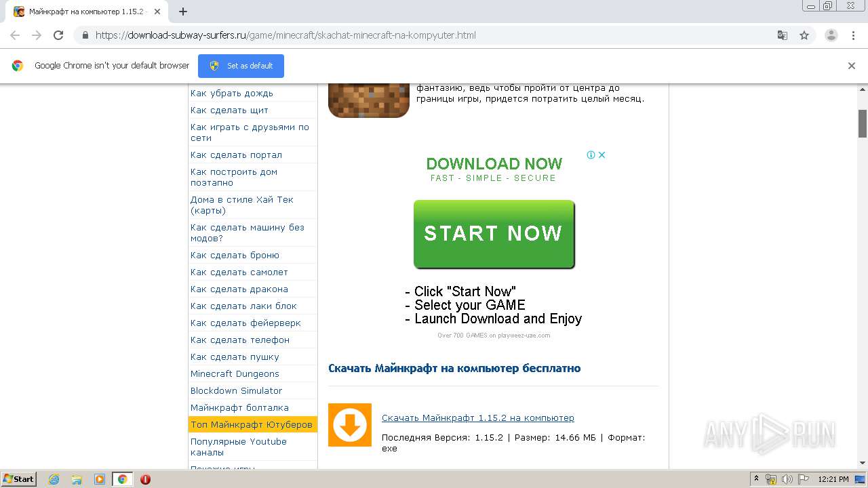Bookmark this page with the star icon
The height and width of the screenshot is (488, 868).
tap(804, 35)
